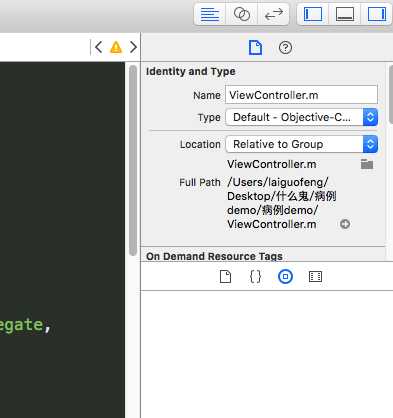The image size is (393, 418).
Task: Open the Type dropdown
Action: pos(301,117)
